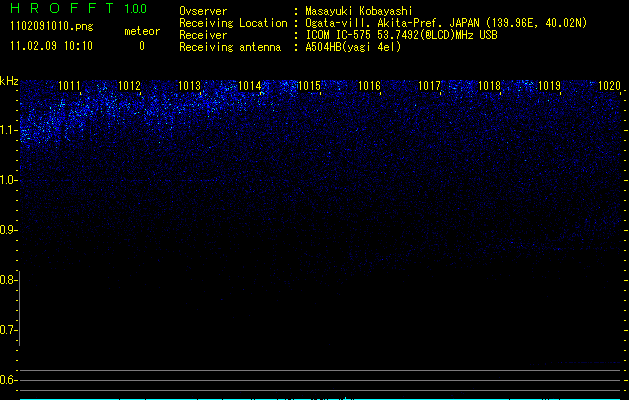Click the 1016 time marker

pyautogui.click(x=369, y=86)
